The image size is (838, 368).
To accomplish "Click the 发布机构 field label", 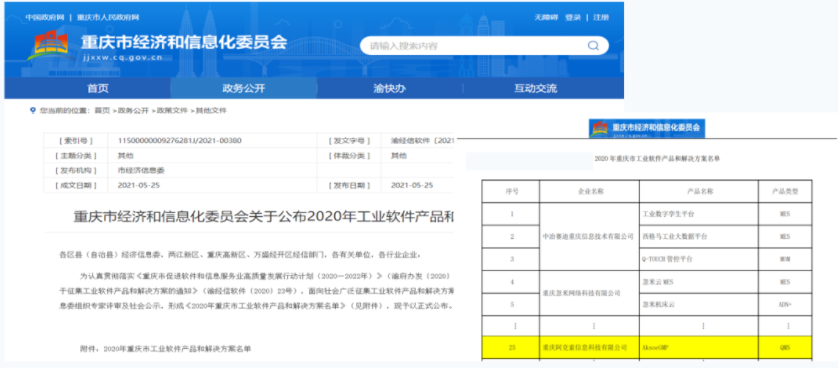I will coord(76,170).
